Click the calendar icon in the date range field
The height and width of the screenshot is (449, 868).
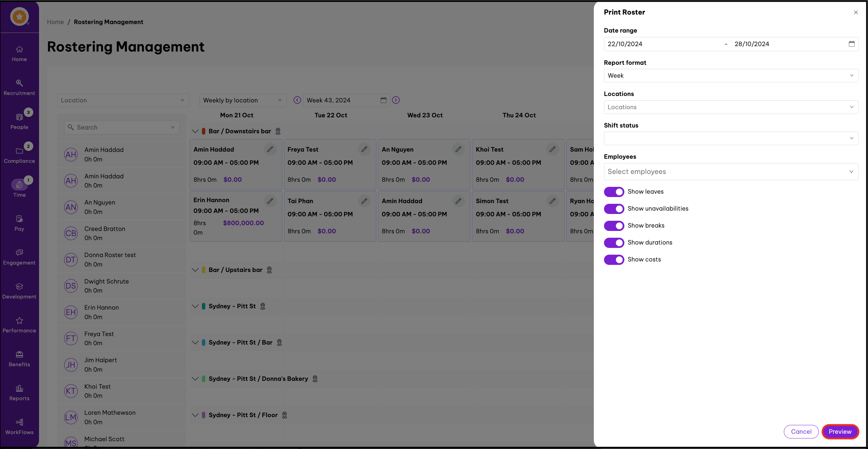click(x=851, y=44)
